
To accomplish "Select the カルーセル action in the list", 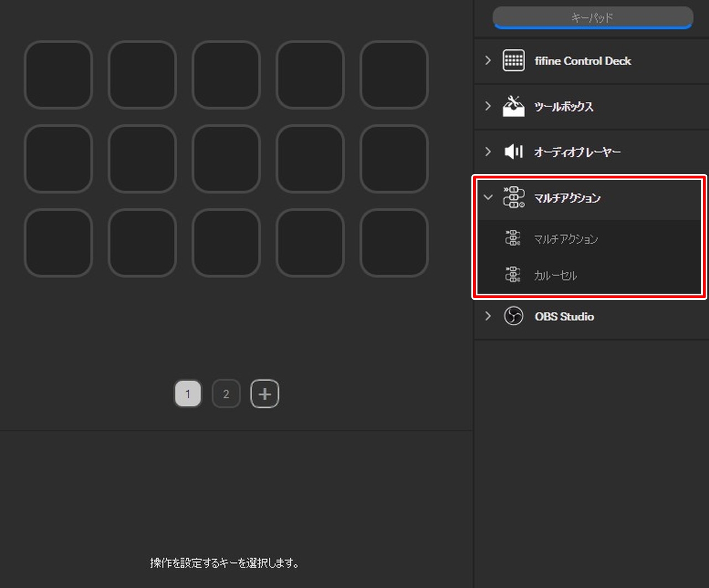I will [556, 275].
